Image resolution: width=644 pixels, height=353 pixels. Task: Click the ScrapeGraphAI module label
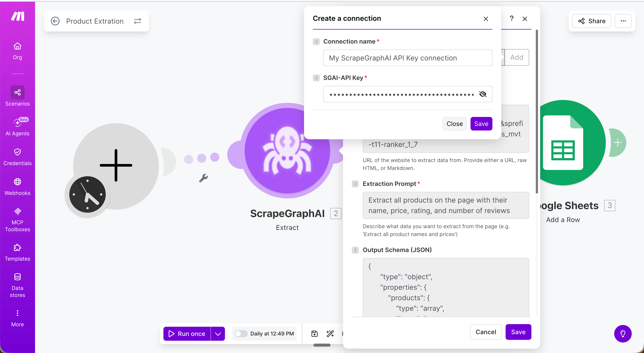287,213
